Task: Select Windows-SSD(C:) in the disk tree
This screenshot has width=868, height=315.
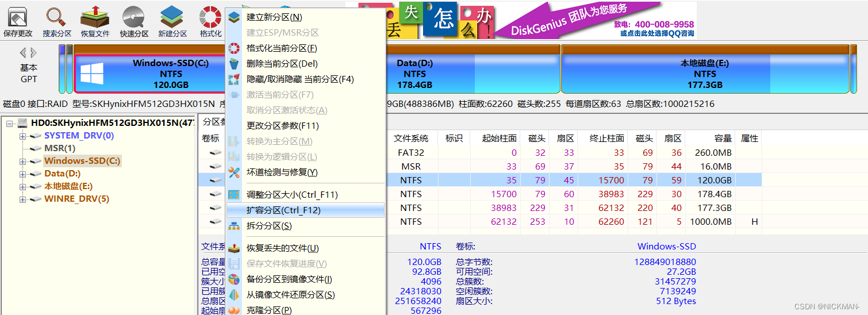Action: [x=82, y=161]
